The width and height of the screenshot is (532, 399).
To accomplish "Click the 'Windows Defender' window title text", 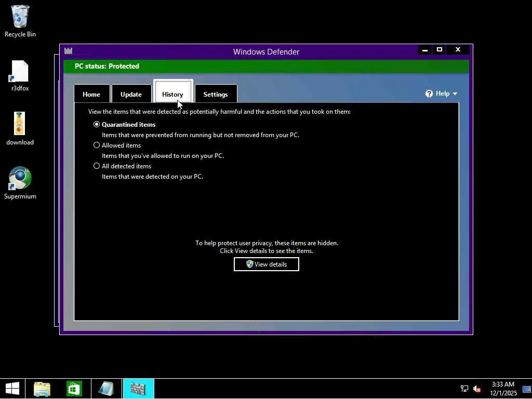I will 266,52.
